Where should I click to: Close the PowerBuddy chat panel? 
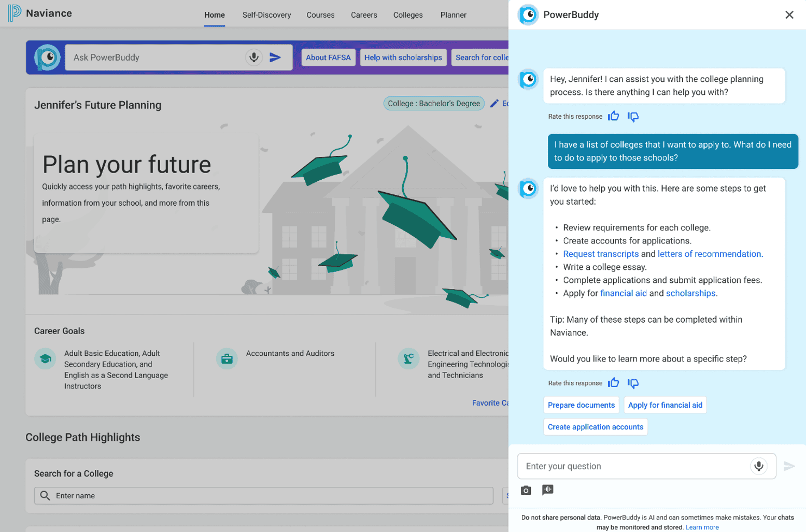789,15
